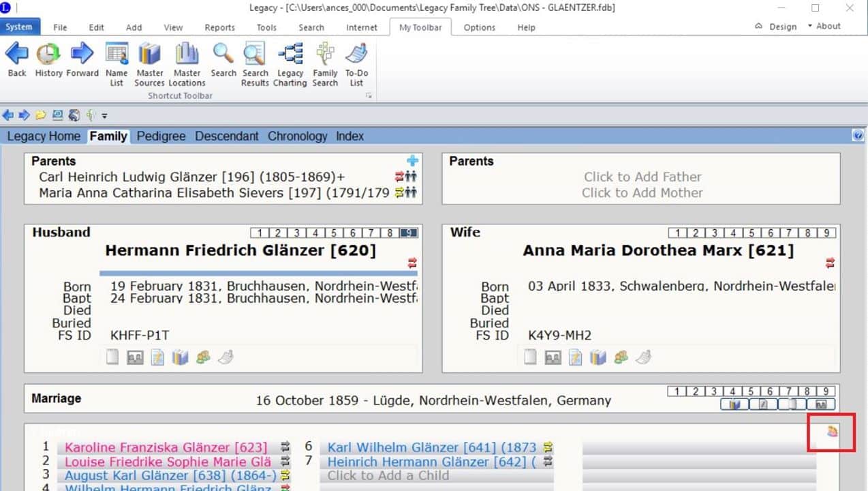Click husband's red FamilySearch arrows icon

412,263
